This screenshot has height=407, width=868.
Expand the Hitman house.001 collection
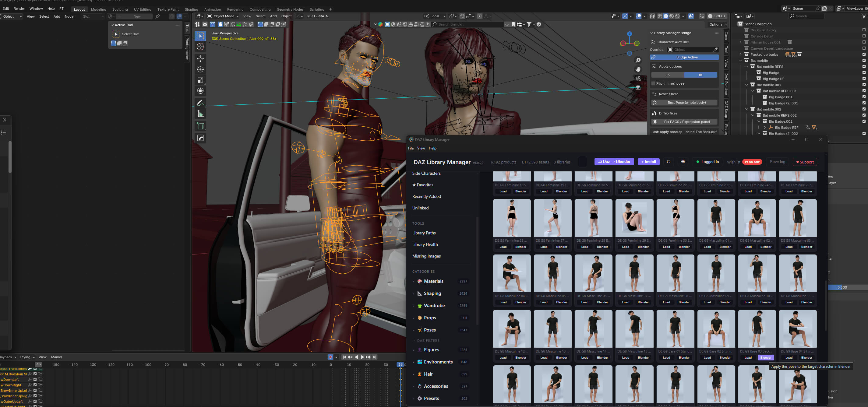741,42
